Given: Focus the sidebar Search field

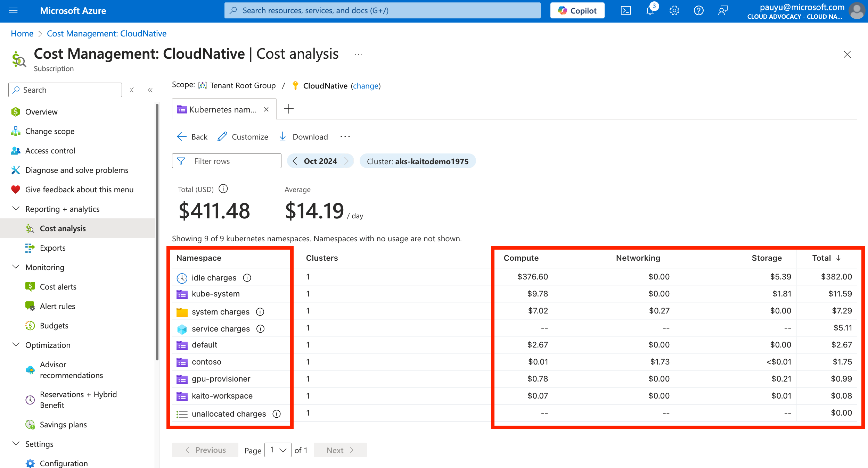Looking at the screenshot, I should pos(65,90).
